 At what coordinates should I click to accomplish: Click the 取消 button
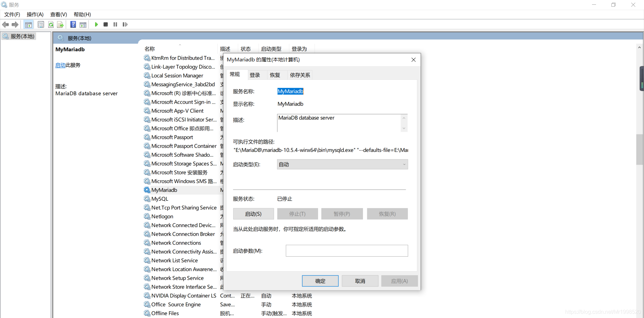(360, 281)
